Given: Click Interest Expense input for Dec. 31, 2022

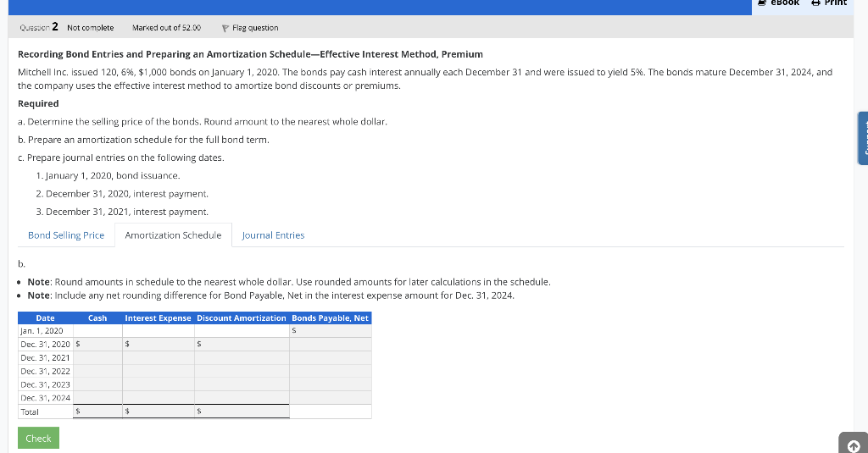Looking at the screenshot, I should [159, 371].
